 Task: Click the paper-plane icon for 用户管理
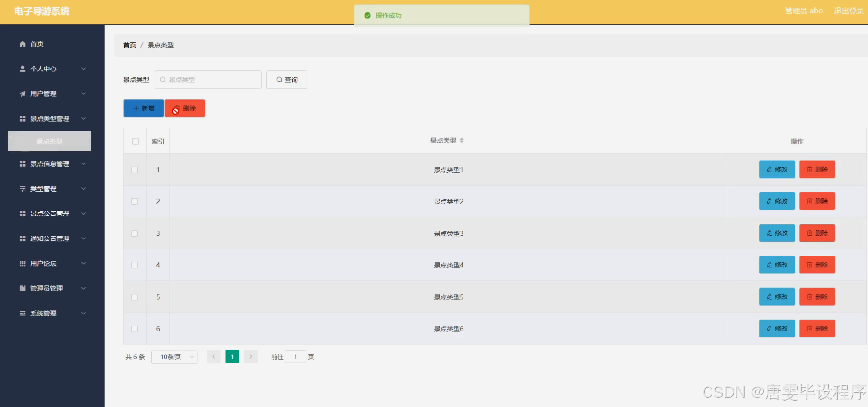(x=23, y=93)
